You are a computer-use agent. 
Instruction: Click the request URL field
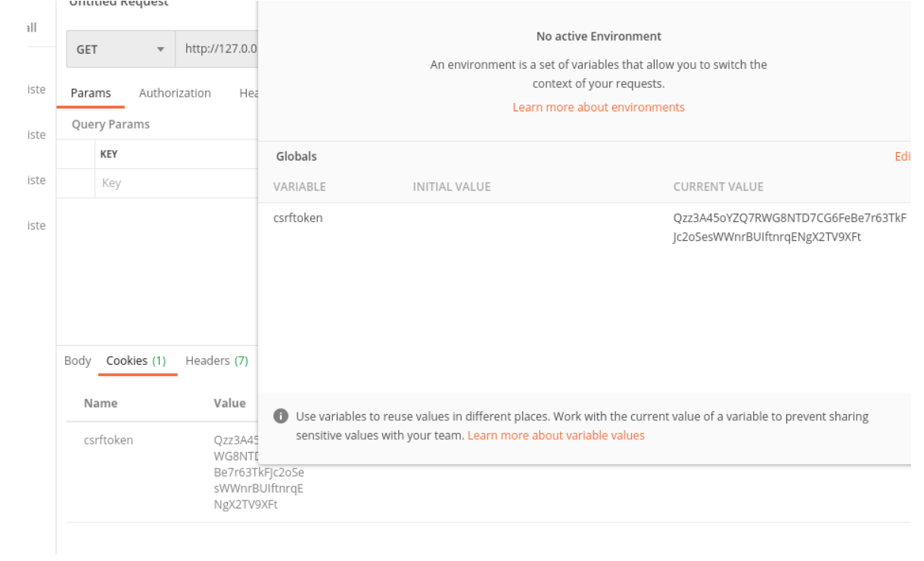coord(219,48)
